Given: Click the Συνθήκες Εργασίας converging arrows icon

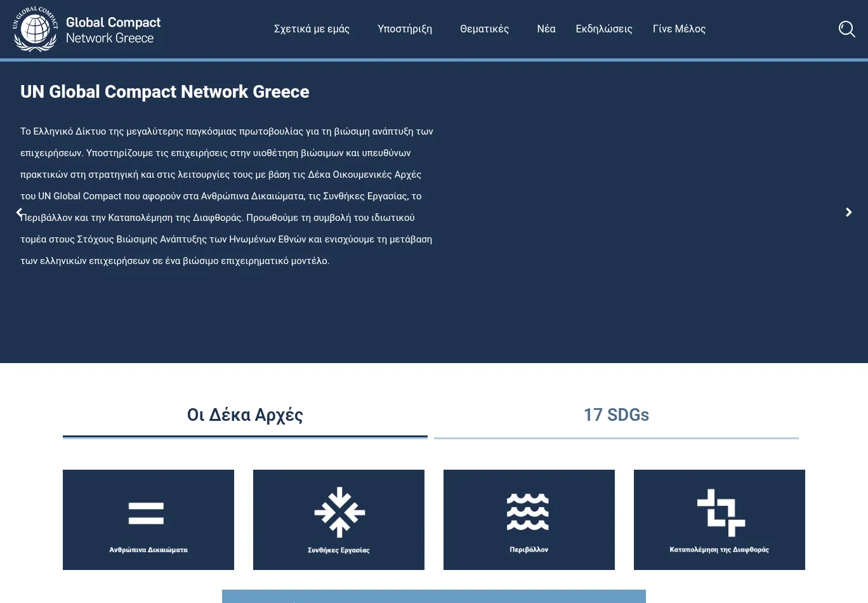Looking at the screenshot, I should click(x=338, y=513).
